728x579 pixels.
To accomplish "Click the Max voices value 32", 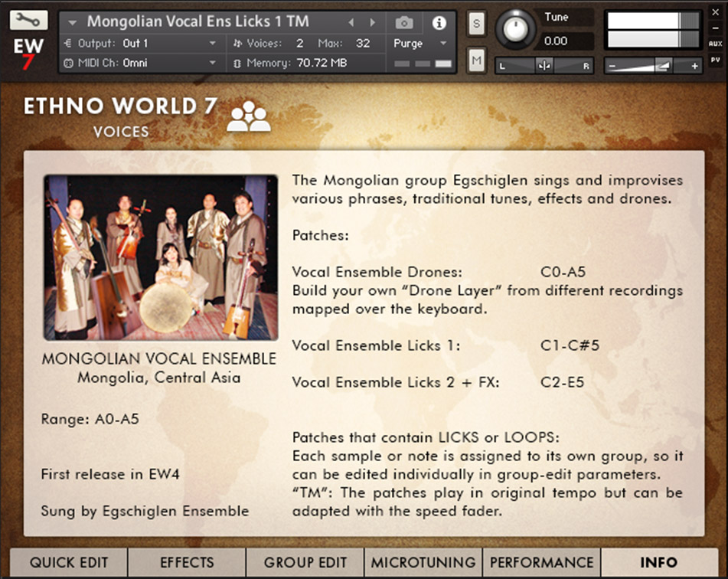I will pos(363,43).
